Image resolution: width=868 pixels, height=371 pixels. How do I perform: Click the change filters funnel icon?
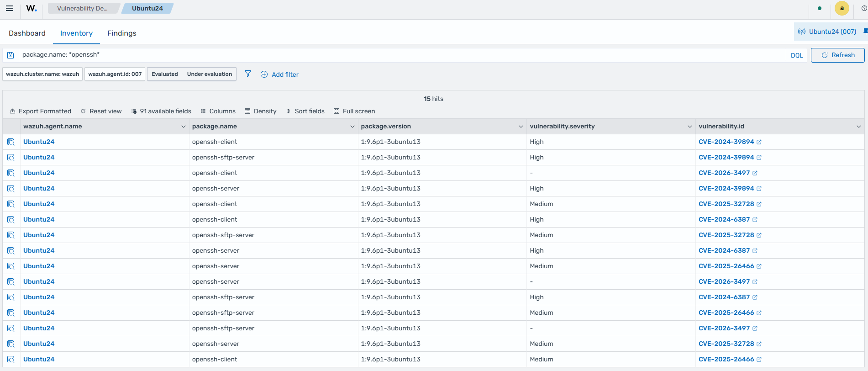[248, 74]
